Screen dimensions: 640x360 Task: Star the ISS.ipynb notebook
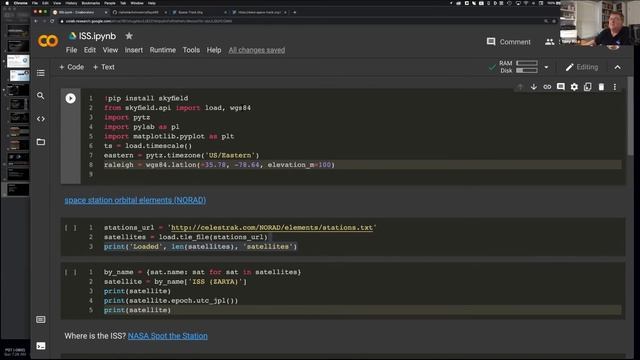click(x=129, y=36)
